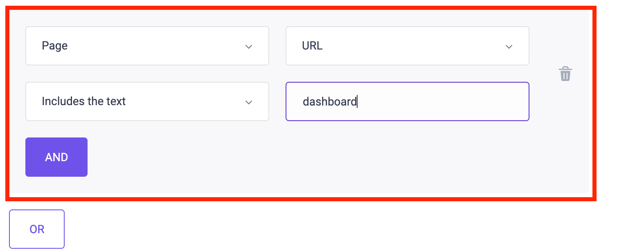644x252 pixels.
Task: Remove this filter rule using trash can
Action: coord(565,74)
